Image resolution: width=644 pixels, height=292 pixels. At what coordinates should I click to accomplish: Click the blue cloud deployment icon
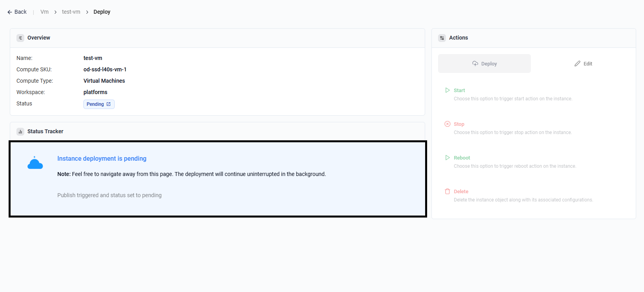tap(35, 163)
